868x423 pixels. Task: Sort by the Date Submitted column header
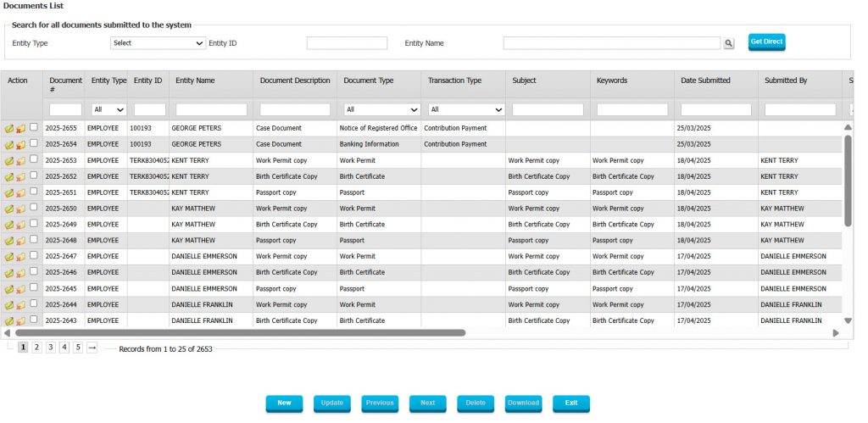pos(705,81)
